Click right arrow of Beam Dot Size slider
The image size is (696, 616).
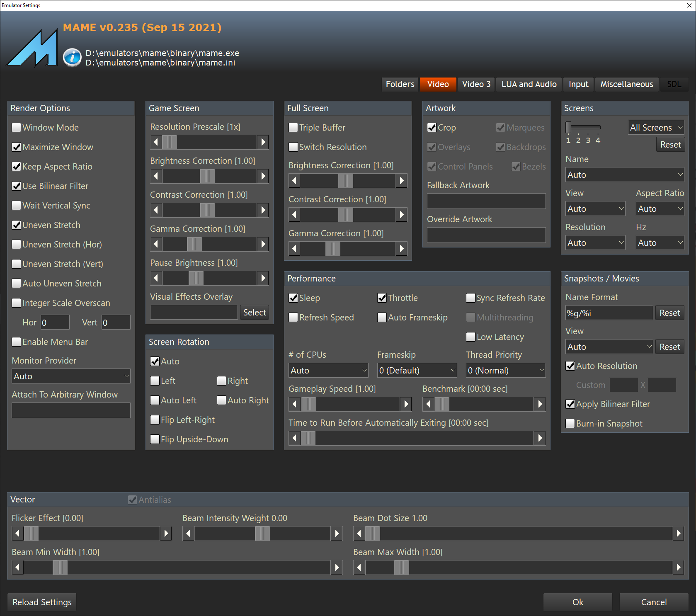(678, 533)
